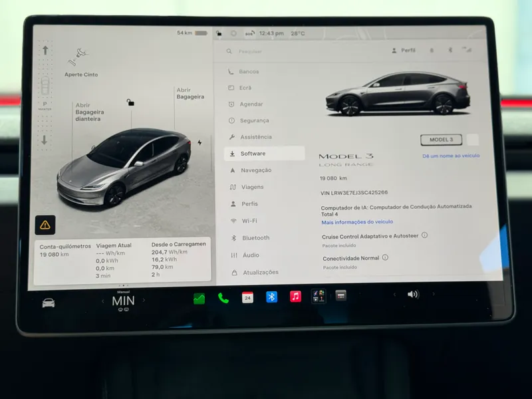Tap the MODEL 3 badge button

pyautogui.click(x=441, y=140)
